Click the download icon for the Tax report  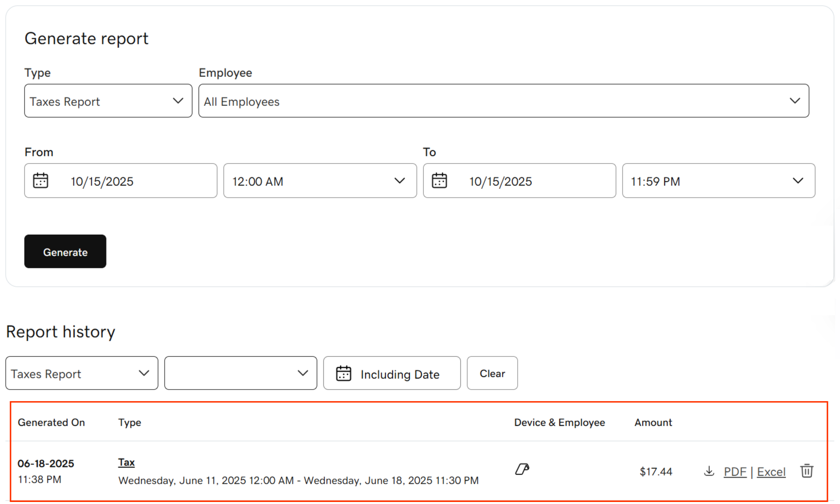point(709,471)
